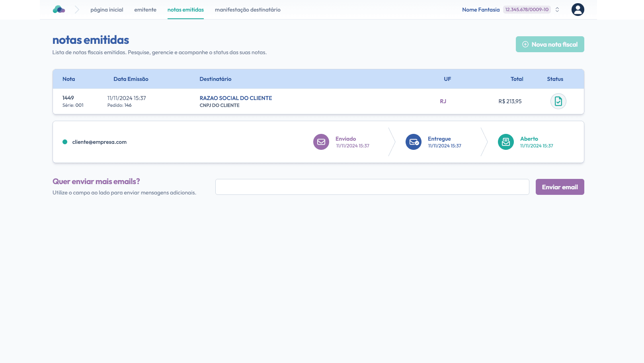Open the Nome Fantasia company switcher

(x=480, y=10)
